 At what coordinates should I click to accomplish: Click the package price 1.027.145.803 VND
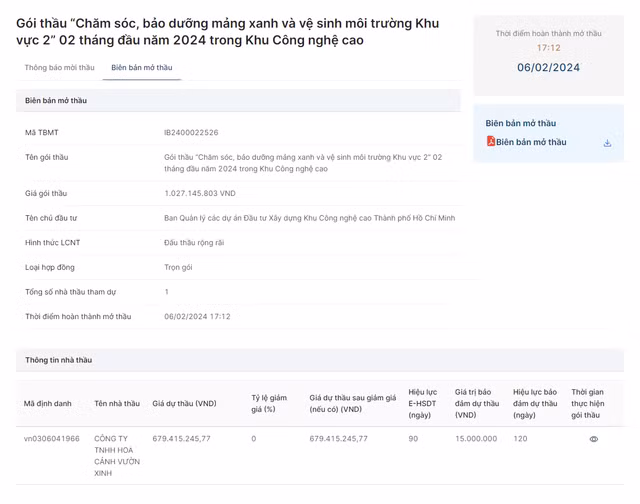point(200,193)
